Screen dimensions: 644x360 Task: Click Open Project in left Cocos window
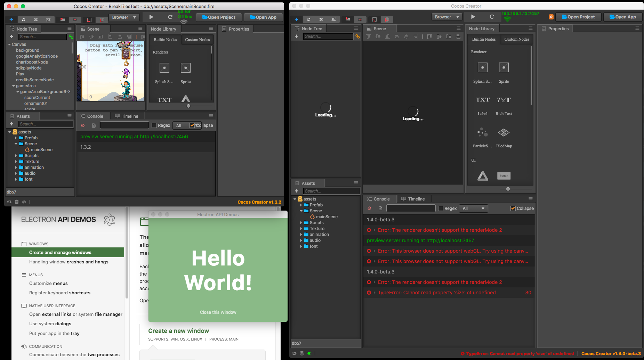pos(219,17)
